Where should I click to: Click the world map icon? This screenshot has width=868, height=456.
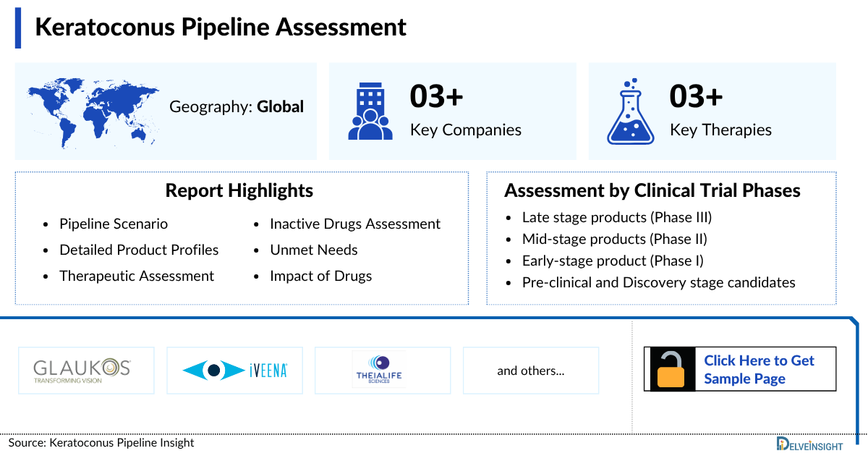pyautogui.click(x=94, y=113)
